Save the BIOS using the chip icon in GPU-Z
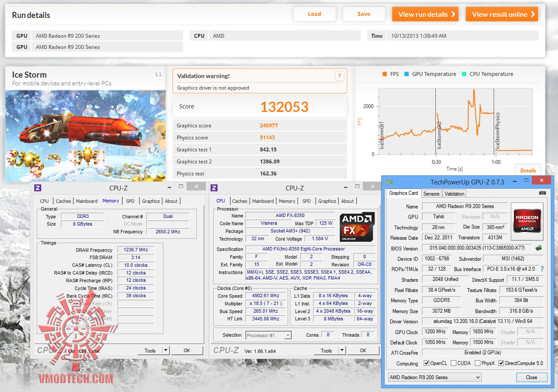 click(x=538, y=248)
